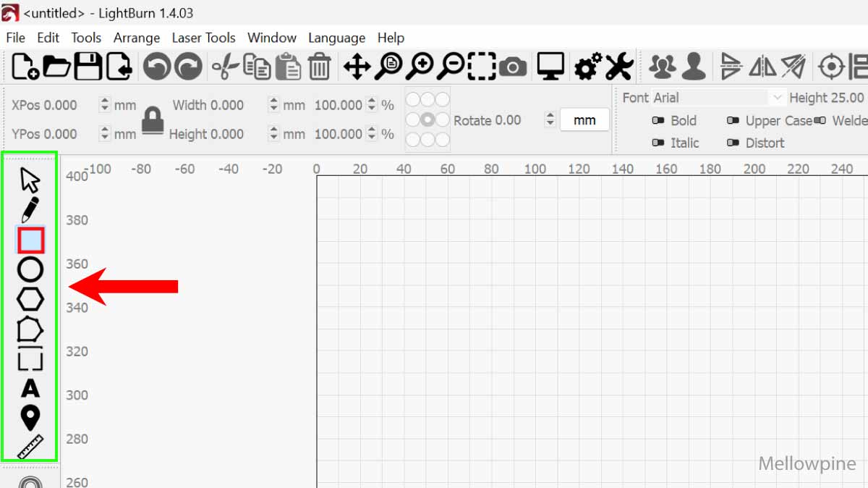This screenshot has height=488, width=868.
Task: Select the Rectangle drawing tool
Action: pyautogui.click(x=30, y=240)
